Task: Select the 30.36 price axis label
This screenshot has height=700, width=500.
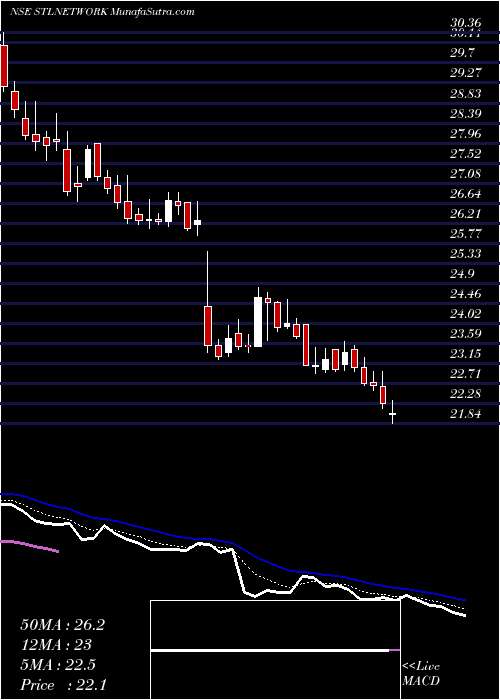Action: click(x=466, y=22)
